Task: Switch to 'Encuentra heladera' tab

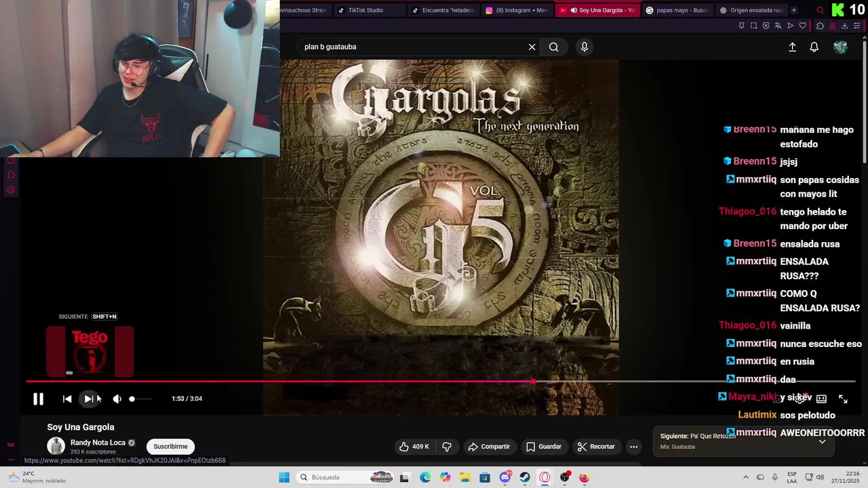Action: (442, 10)
